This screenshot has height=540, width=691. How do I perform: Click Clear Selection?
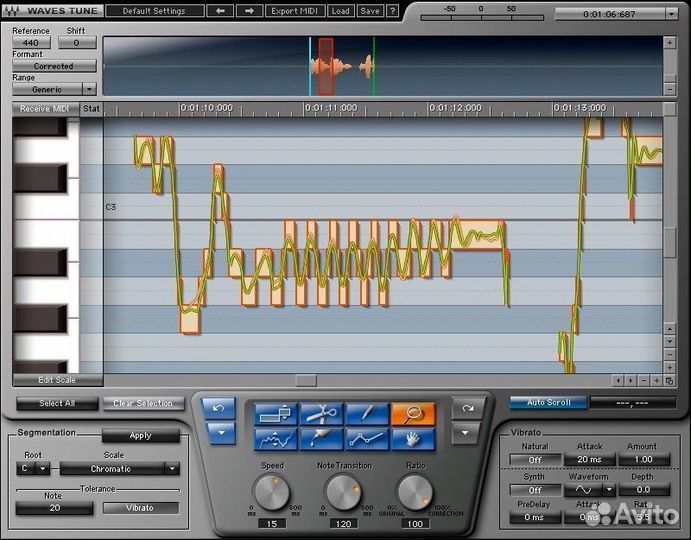point(143,403)
